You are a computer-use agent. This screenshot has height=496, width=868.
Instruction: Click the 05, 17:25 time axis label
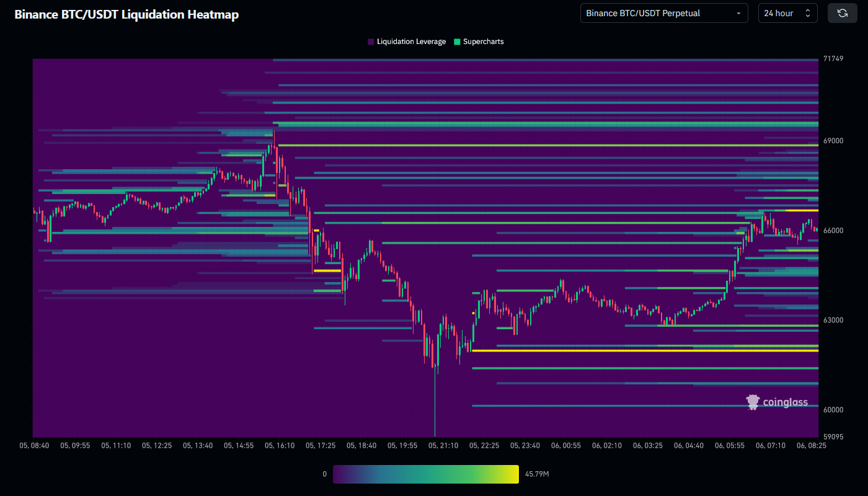pos(321,445)
